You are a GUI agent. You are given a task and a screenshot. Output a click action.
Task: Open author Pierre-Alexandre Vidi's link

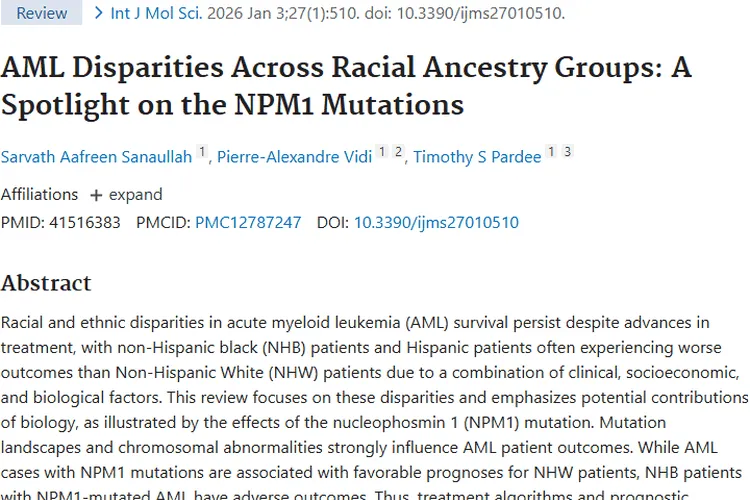294,157
